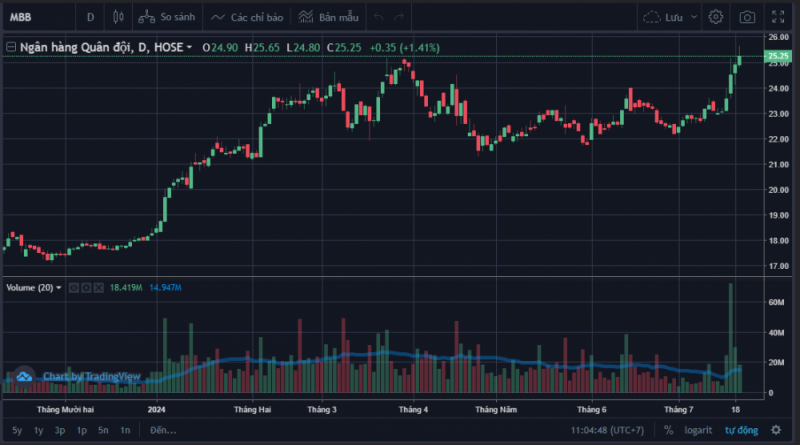This screenshot has height=445, width=800.
Task: Take a chart snapshot with camera icon
Action: [x=747, y=17]
